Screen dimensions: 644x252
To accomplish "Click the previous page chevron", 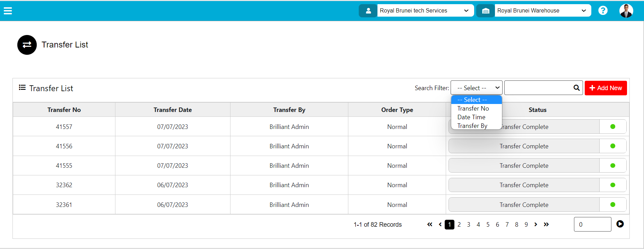I will [440, 225].
